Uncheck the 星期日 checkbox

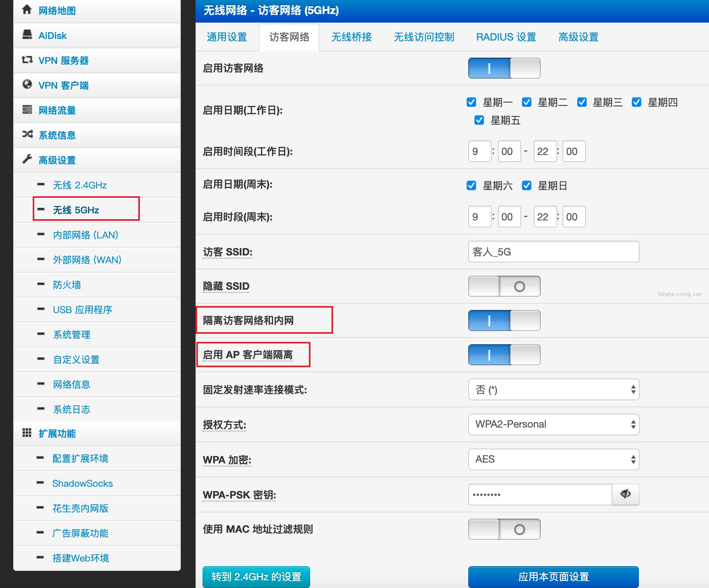pyautogui.click(x=527, y=185)
